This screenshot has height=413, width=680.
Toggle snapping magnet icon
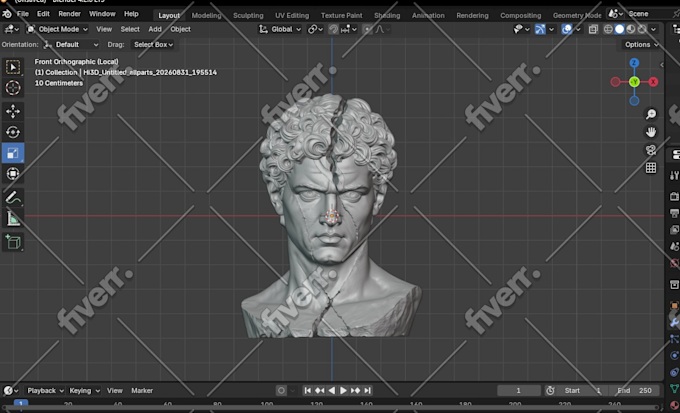click(333, 29)
